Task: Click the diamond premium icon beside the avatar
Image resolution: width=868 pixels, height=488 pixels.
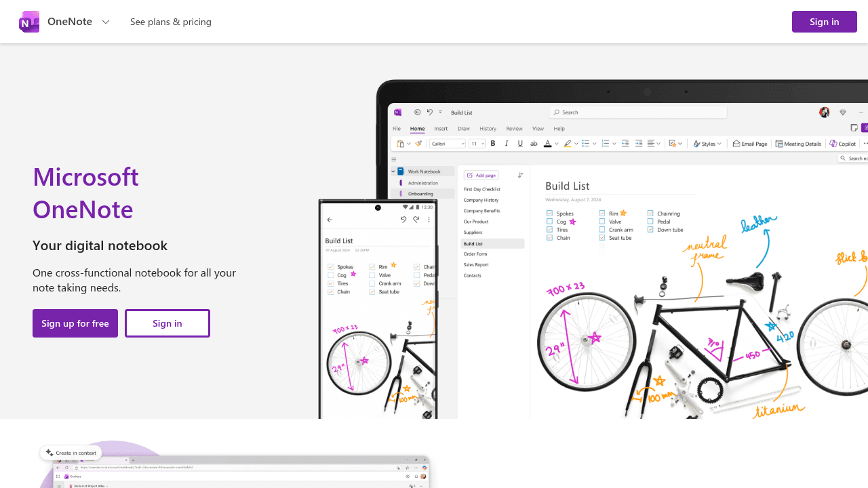Action: pyautogui.click(x=843, y=113)
